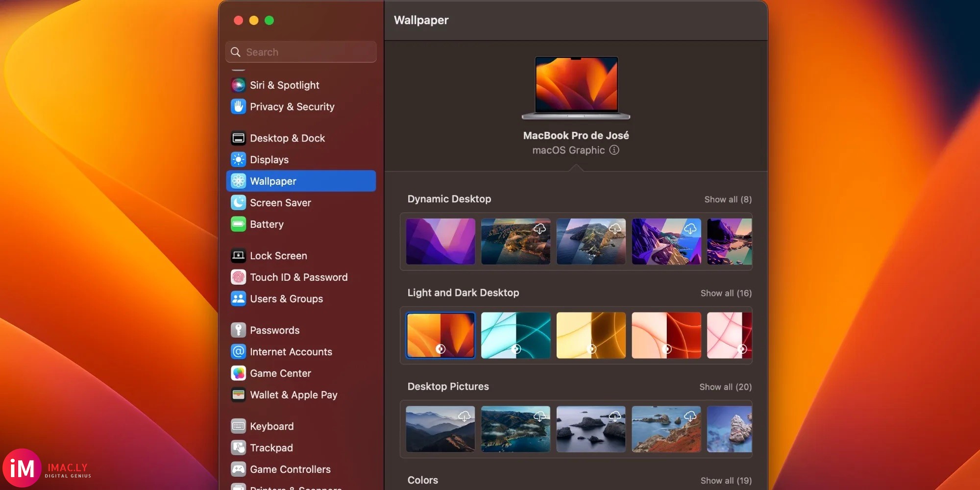Open Privacy & Security pane
Screen dimensions: 980x490
(292, 107)
